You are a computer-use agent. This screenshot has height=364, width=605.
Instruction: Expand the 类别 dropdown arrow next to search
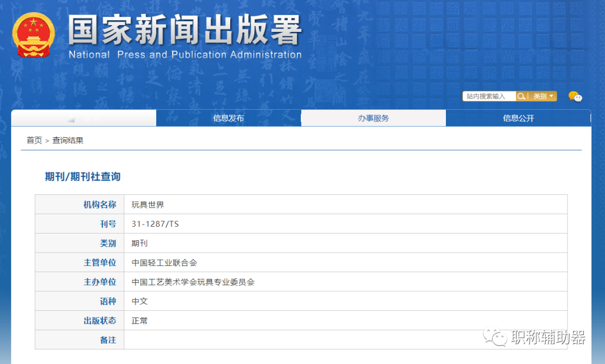click(551, 96)
